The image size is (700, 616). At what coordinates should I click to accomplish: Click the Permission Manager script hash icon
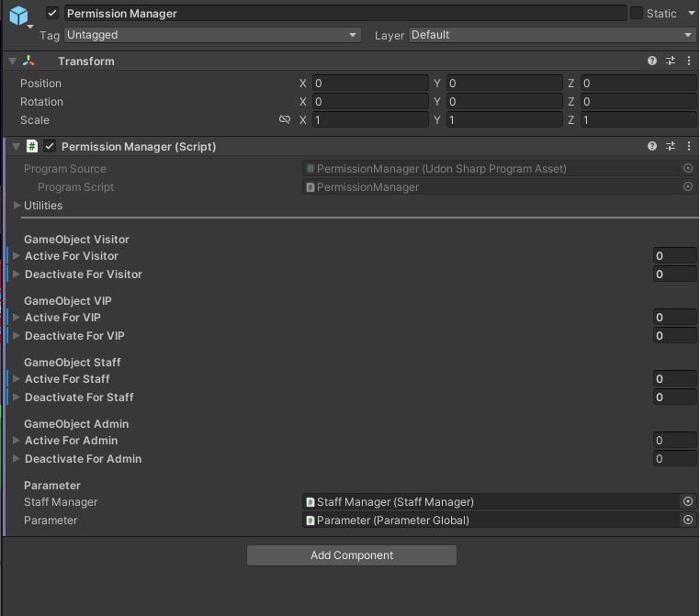click(32, 146)
